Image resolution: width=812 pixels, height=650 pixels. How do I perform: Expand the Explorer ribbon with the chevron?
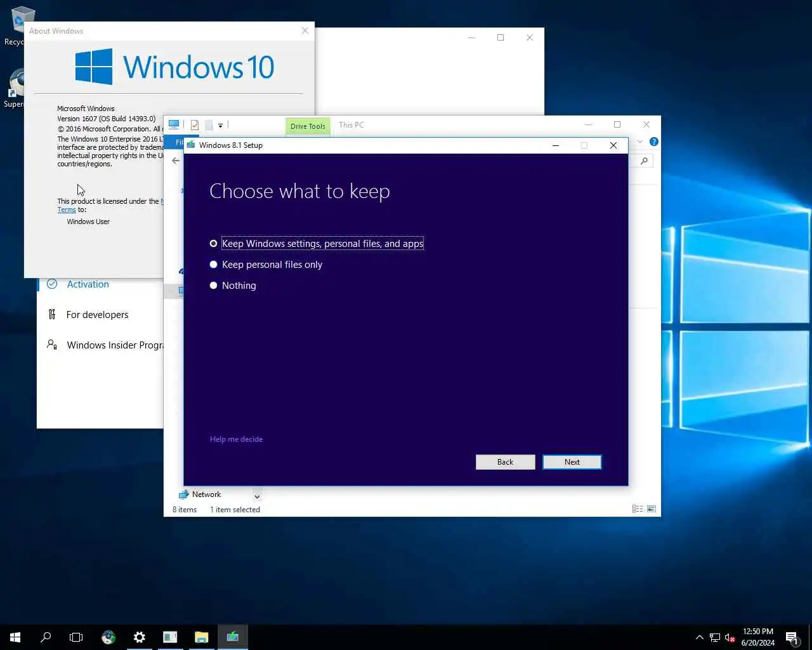[x=640, y=142]
